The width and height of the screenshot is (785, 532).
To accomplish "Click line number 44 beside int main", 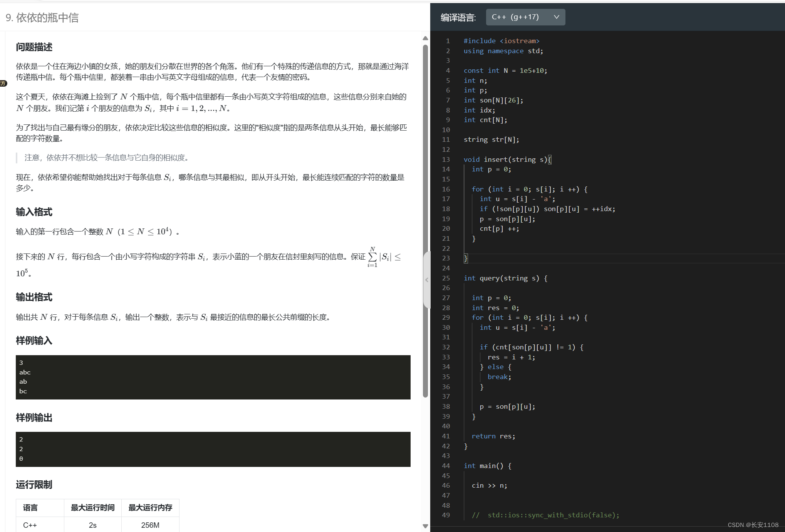I will [x=446, y=466].
